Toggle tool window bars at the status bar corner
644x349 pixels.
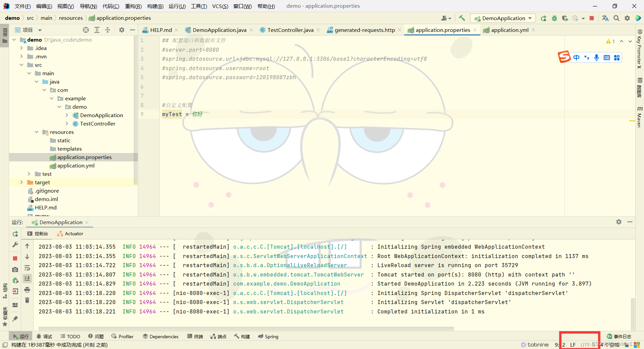point(5,345)
